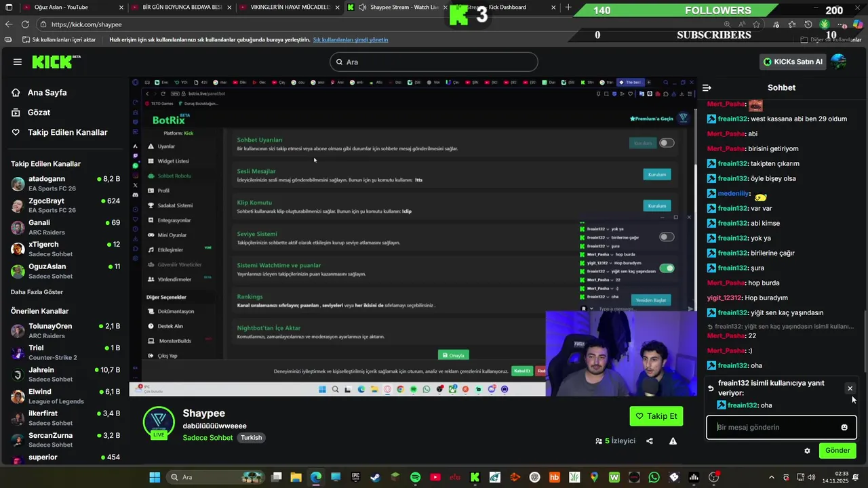Open the ilkerfirat recommended channel
The image size is (868, 488).
[66, 418]
